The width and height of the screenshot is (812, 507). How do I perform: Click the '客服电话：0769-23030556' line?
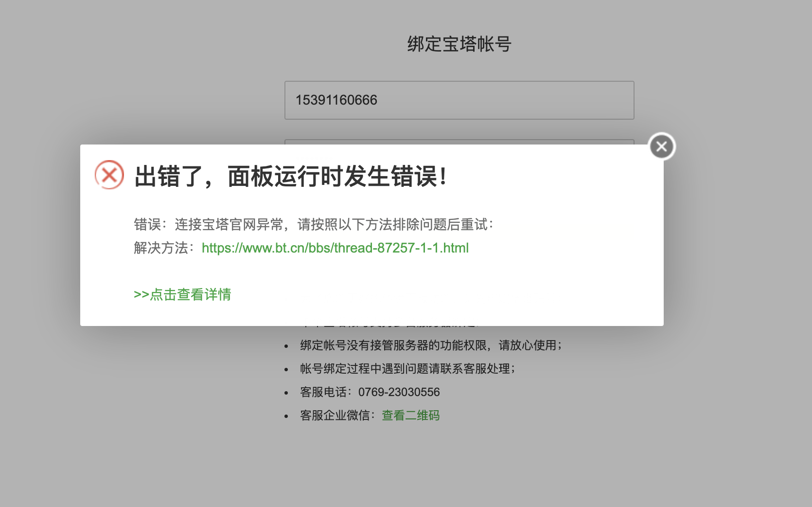click(370, 392)
